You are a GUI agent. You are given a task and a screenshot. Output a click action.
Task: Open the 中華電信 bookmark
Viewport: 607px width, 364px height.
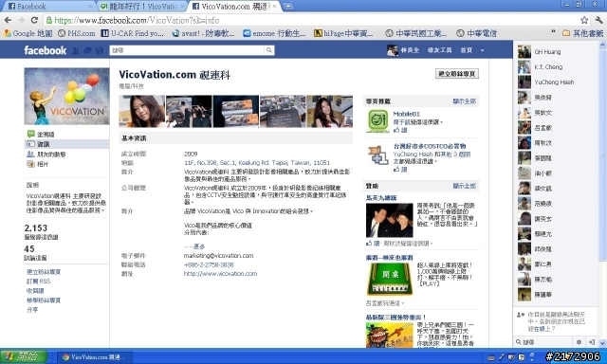(476, 33)
